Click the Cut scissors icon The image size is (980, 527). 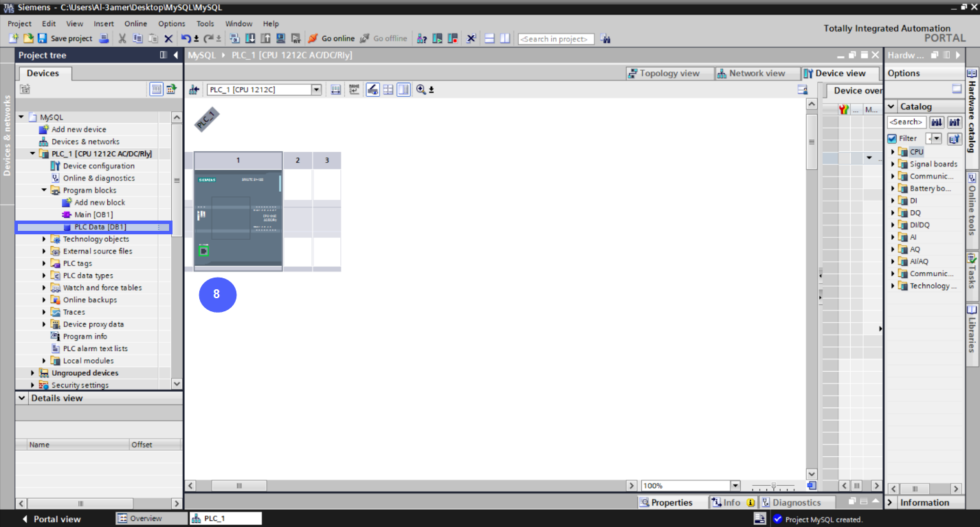pos(122,38)
